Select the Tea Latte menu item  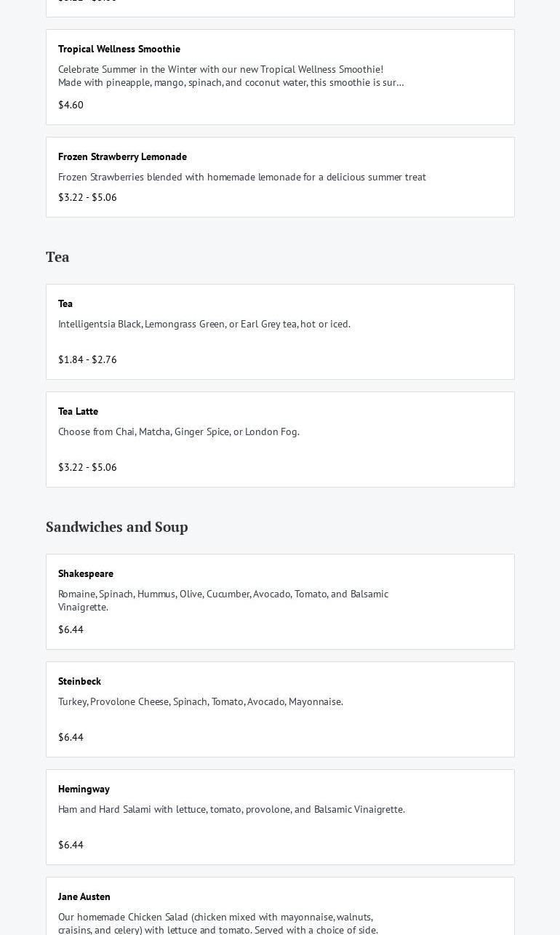[78, 411]
